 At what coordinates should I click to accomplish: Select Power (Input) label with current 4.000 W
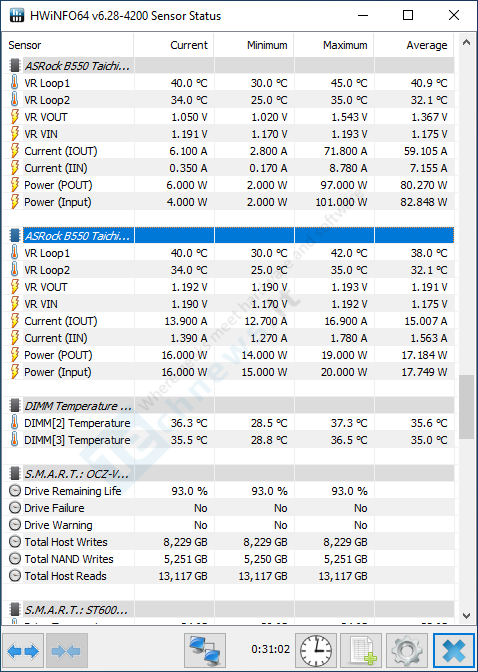(x=58, y=202)
